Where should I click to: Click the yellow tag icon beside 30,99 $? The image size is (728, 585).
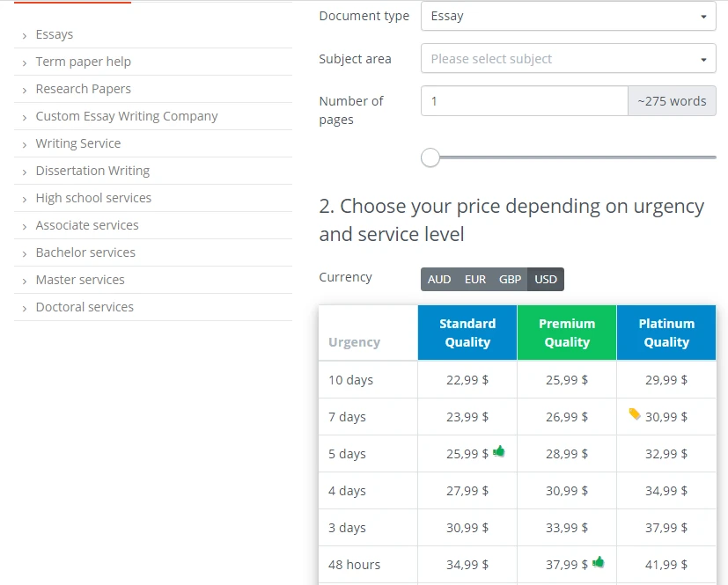click(x=634, y=414)
